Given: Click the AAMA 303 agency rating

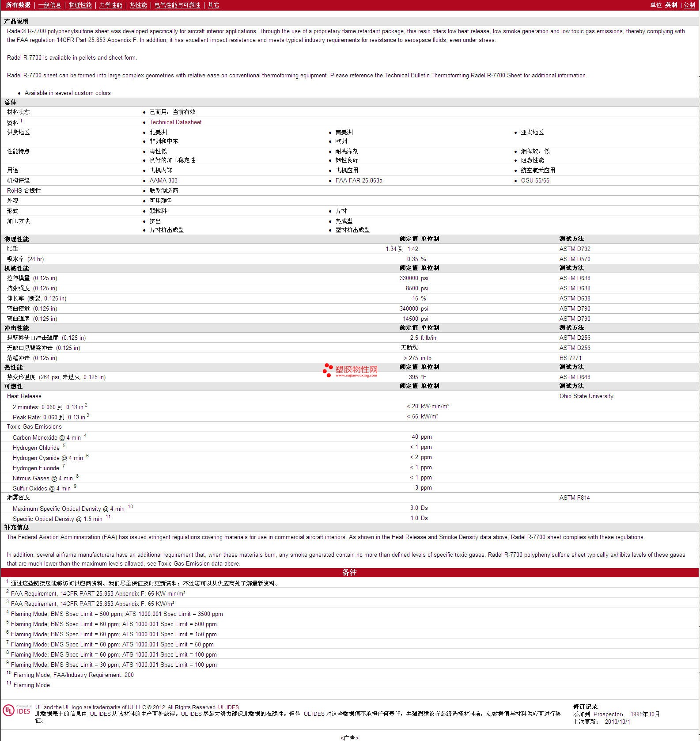Looking at the screenshot, I should pyautogui.click(x=163, y=181).
